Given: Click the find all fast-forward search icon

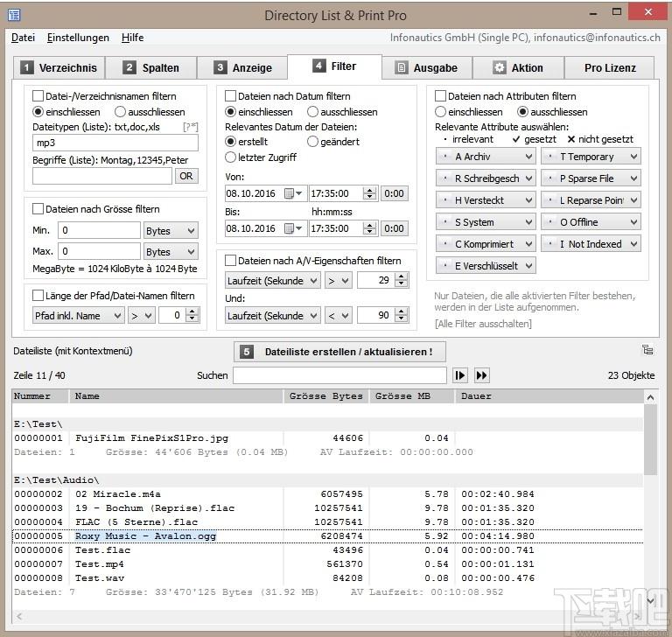Looking at the screenshot, I should [482, 375].
